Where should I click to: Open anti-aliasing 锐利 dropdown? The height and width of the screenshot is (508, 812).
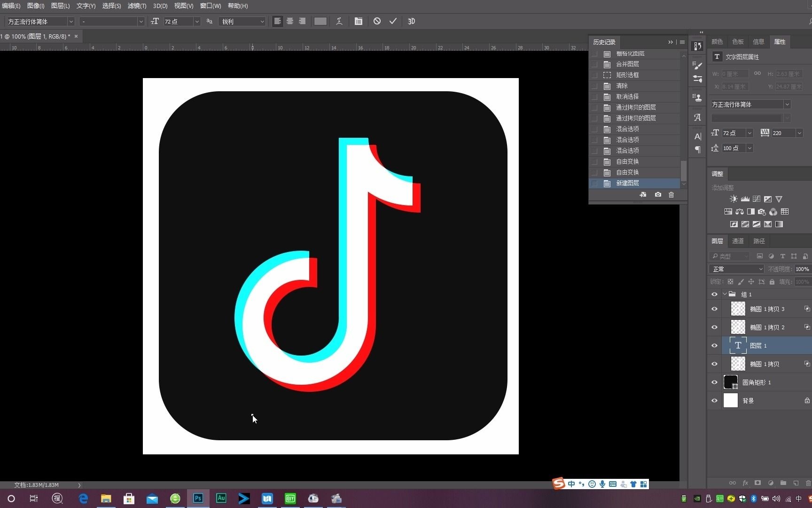pos(262,22)
